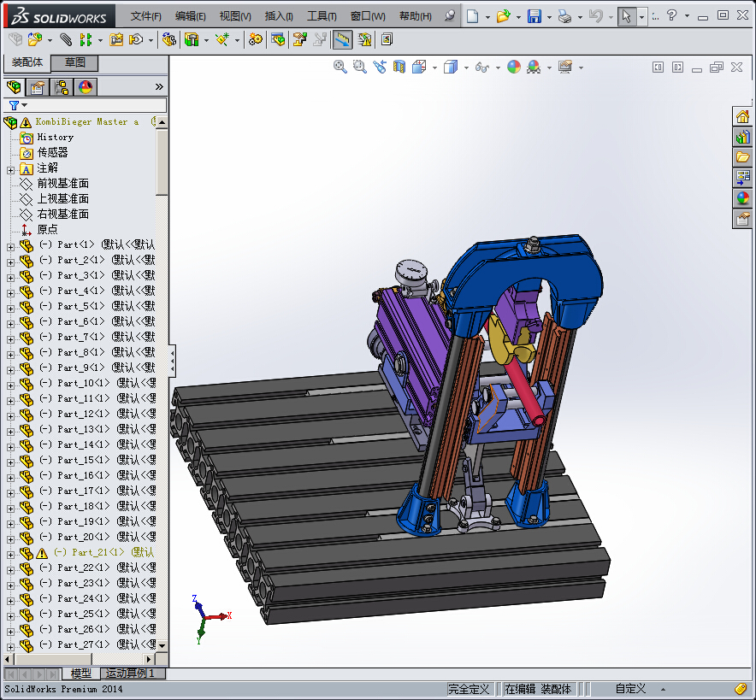
Task: Open the Display Style dropdown arrow
Action: tap(466, 68)
